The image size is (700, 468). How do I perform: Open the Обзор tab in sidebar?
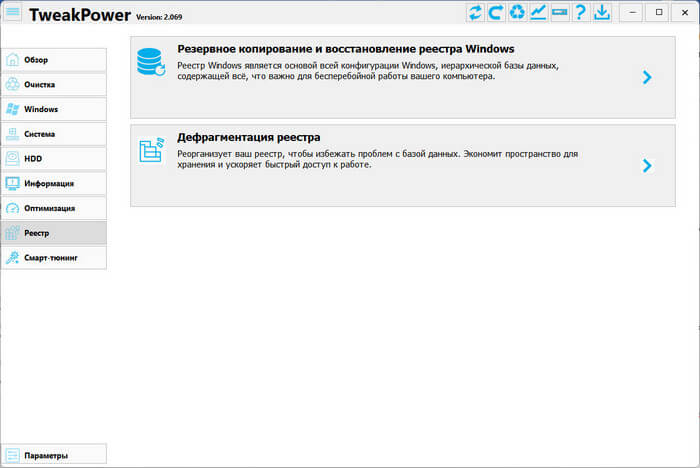pyautogui.click(x=53, y=60)
